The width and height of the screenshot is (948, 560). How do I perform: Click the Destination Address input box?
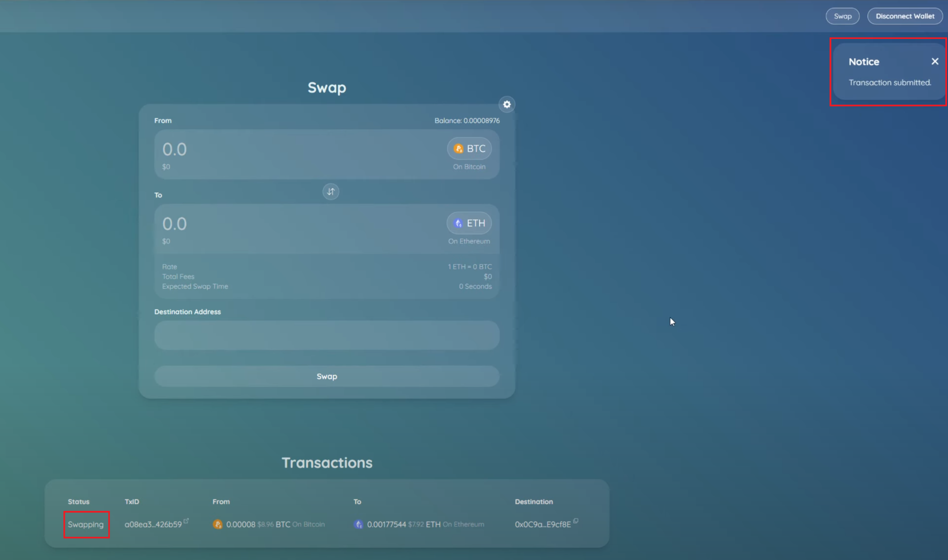[327, 335]
